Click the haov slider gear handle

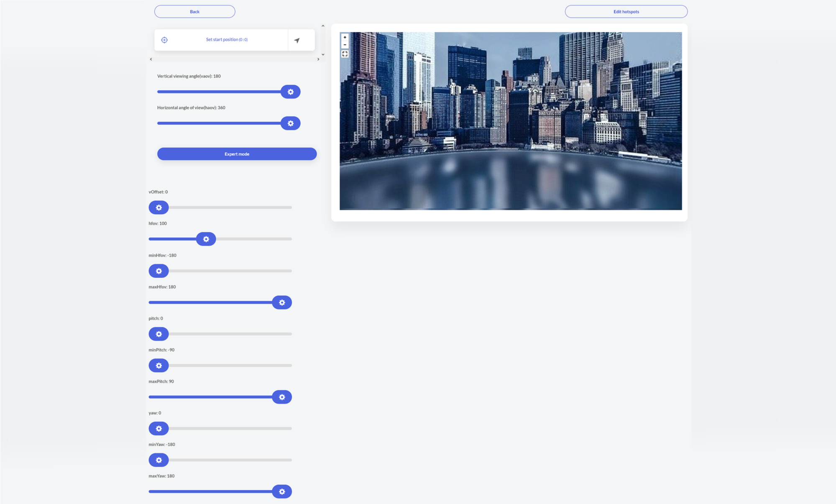290,123
